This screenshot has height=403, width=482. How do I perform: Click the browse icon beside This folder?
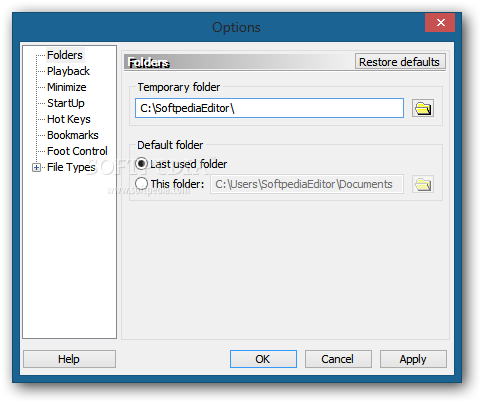point(423,184)
